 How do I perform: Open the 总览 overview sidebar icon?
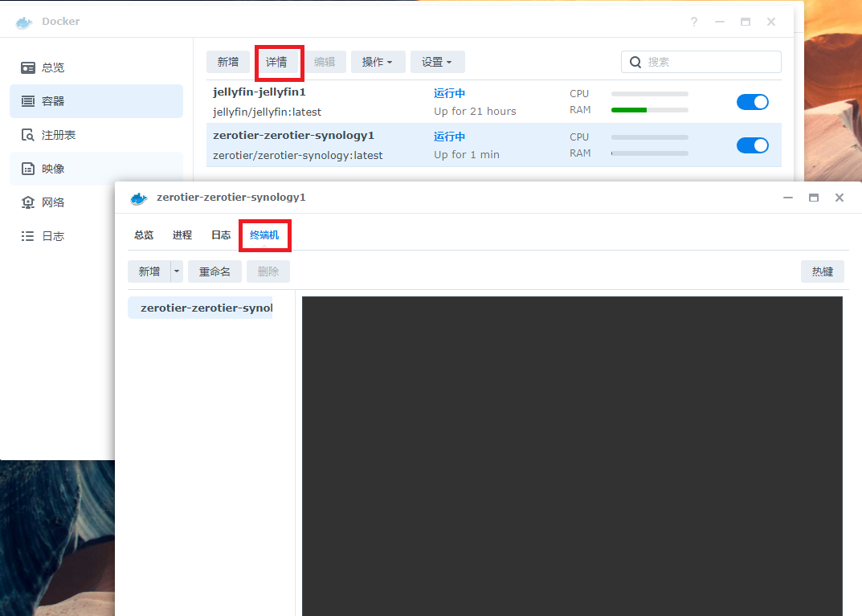(x=28, y=67)
